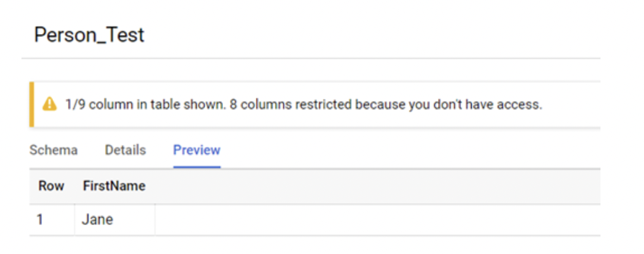The height and width of the screenshot is (254, 644).
Task: Select the Preview tab
Action: 197,150
